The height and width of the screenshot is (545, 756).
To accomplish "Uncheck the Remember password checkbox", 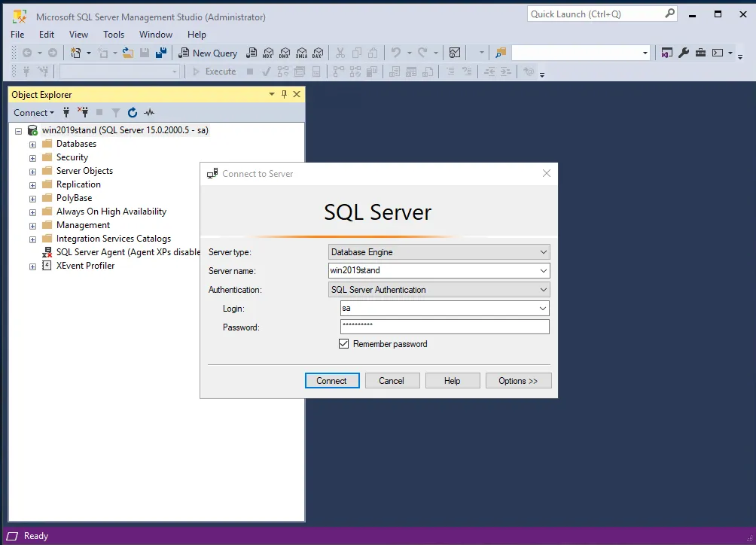I will (343, 344).
